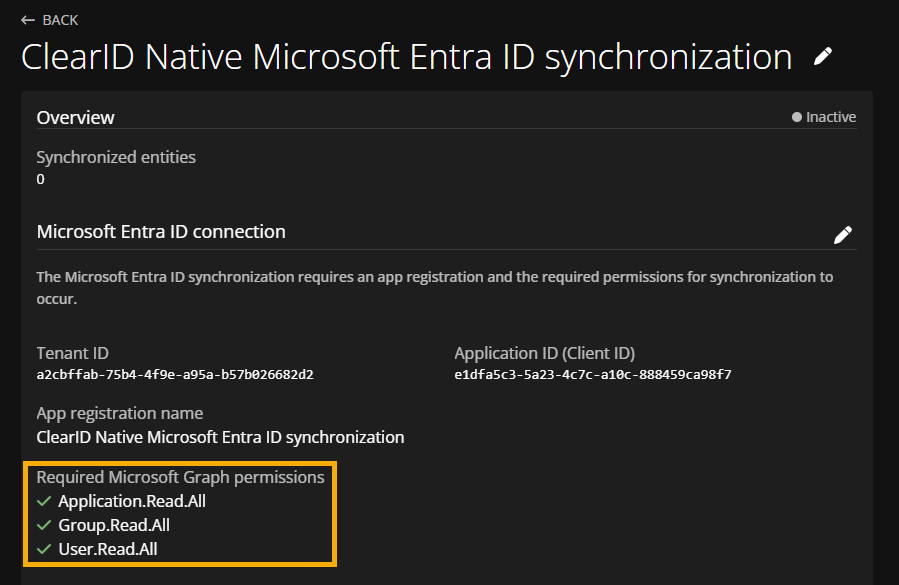
Task: Expand the Overview section header
Action: tap(75, 117)
